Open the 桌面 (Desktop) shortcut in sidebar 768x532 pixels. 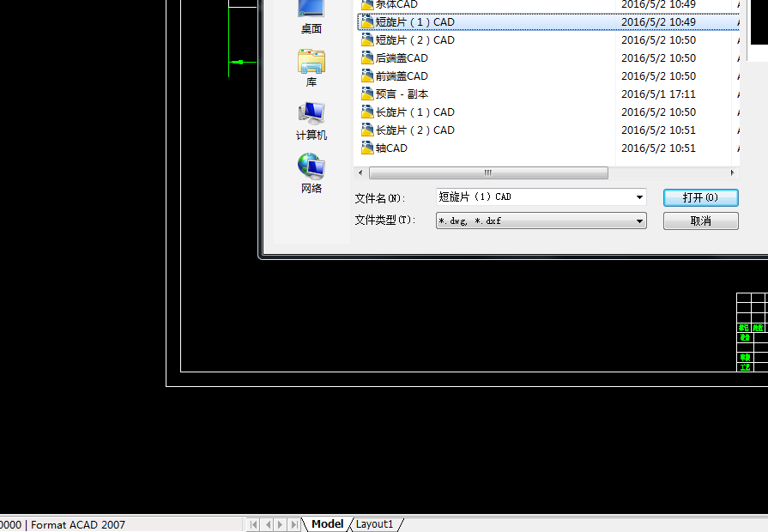click(x=311, y=18)
